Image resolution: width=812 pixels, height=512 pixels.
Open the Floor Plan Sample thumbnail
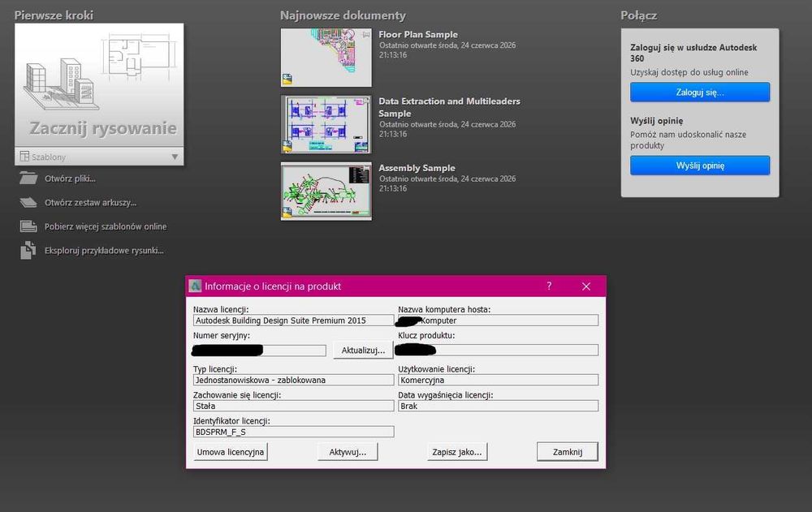click(326, 58)
